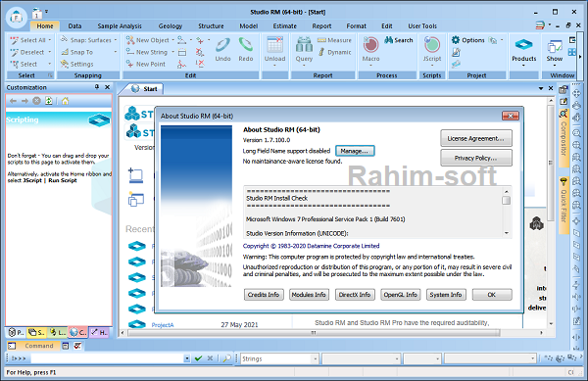Click the System Info button
The width and height of the screenshot is (588, 381).
click(x=446, y=295)
